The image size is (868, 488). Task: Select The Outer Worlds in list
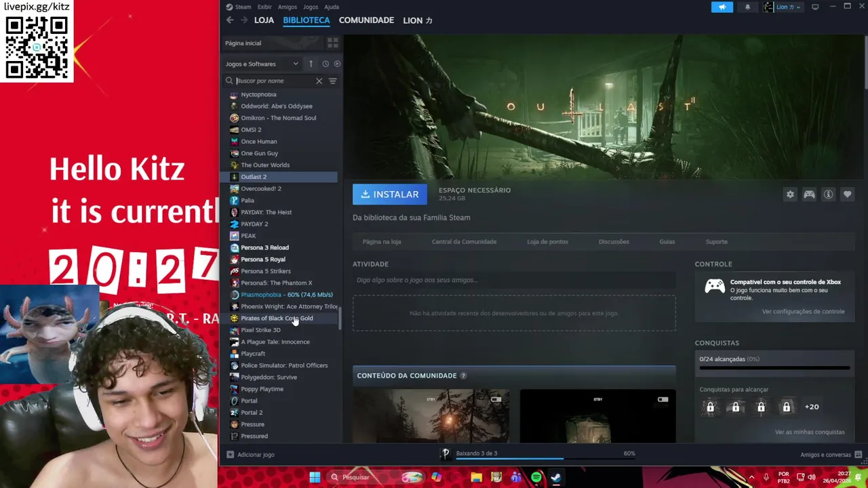tap(278, 165)
